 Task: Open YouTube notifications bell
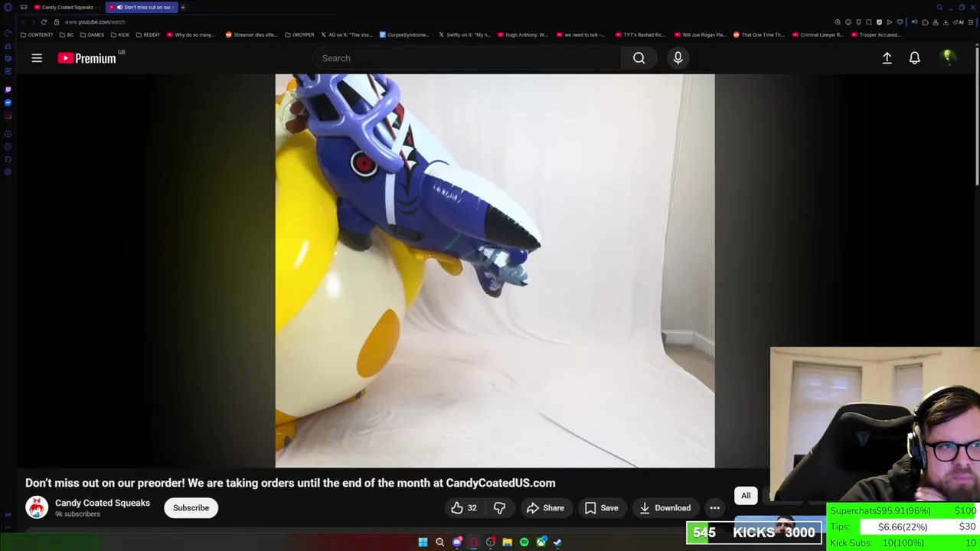[914, 58]
